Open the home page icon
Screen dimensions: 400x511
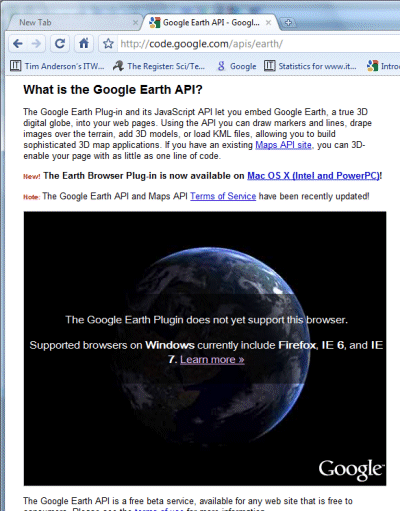(84, 44)
